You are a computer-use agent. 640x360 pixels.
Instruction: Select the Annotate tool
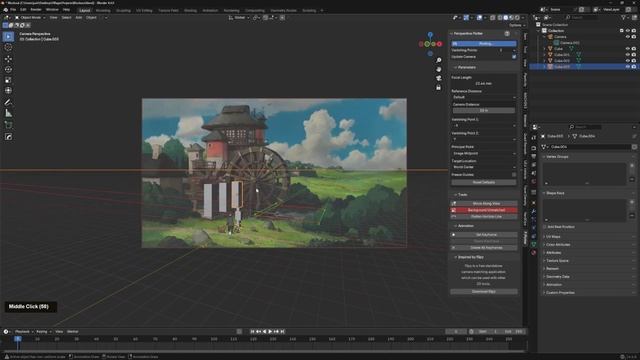click(8, 102)
